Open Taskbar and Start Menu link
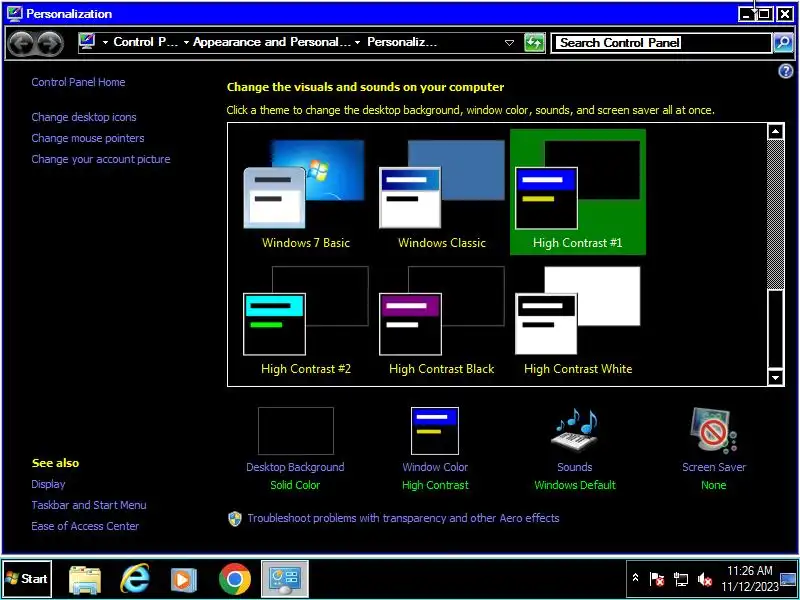800x600 pixels. (89, 505)
